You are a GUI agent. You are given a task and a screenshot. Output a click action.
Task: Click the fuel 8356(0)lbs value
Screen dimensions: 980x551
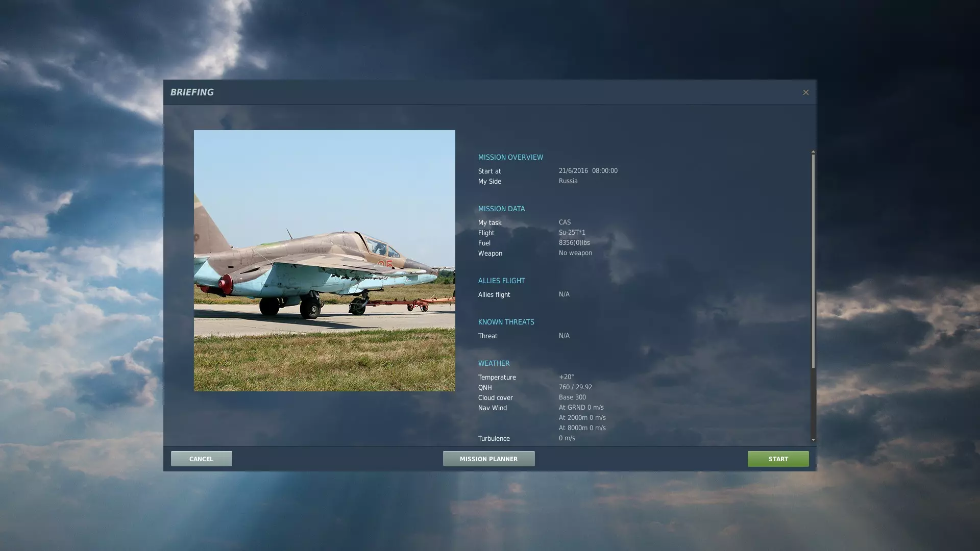pos(574,243)
